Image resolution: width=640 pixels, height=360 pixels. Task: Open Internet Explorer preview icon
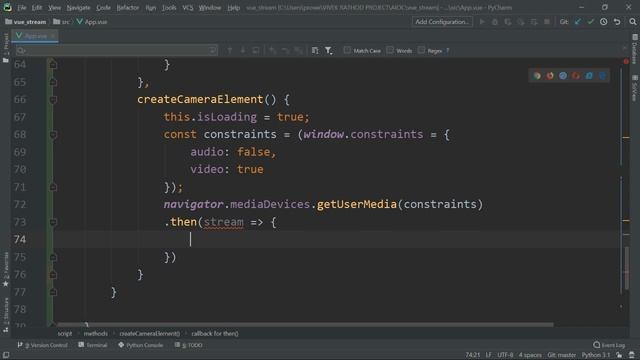pos(589,76)
